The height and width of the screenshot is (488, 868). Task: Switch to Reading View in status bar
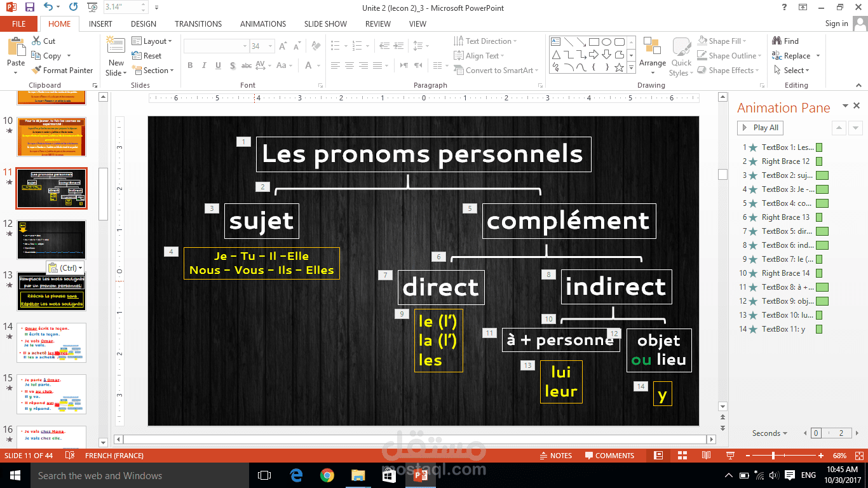pyautogui.click(x=706, y=456)
